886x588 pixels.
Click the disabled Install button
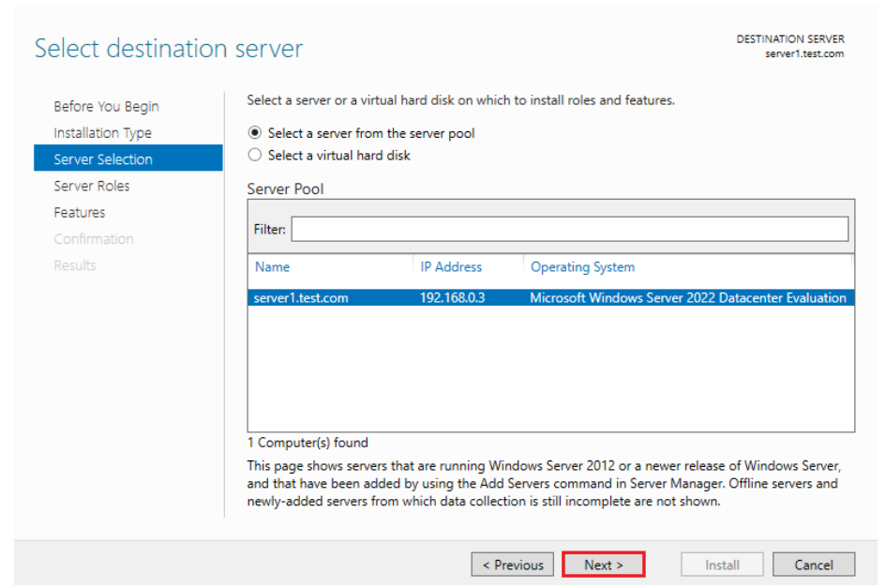tap(722, 565)
